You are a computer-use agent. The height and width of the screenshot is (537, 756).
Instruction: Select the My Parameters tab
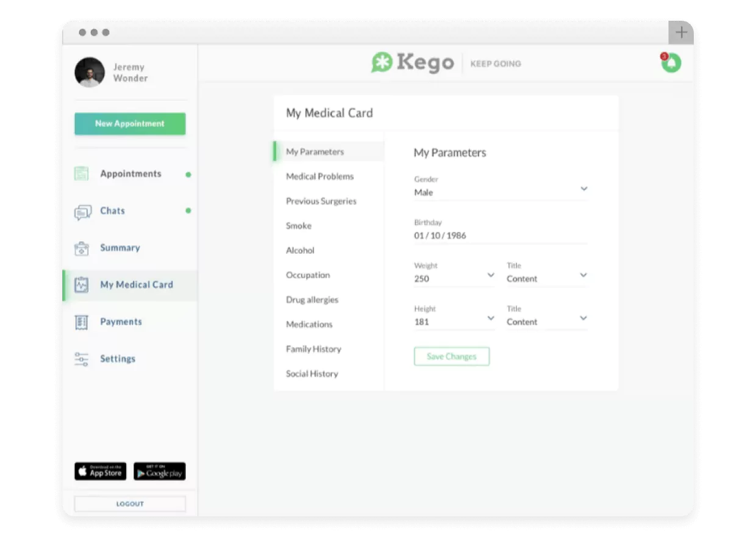[x=329, y=151]
